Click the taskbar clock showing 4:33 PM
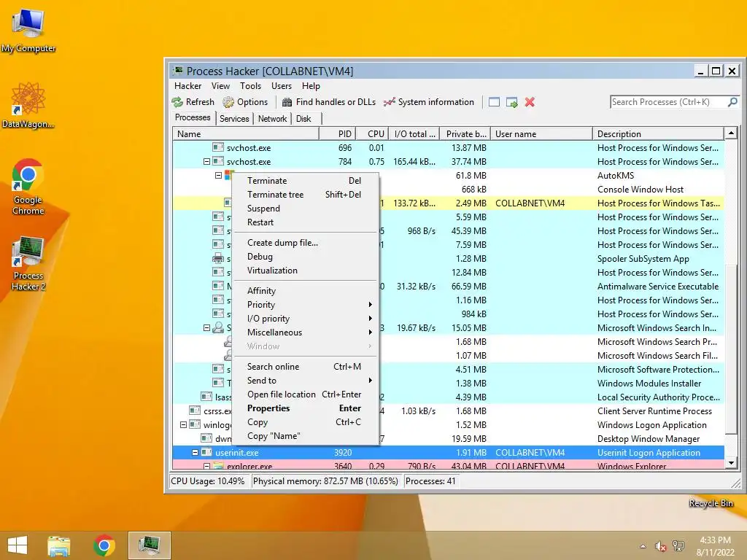 (x=715, y=545)
